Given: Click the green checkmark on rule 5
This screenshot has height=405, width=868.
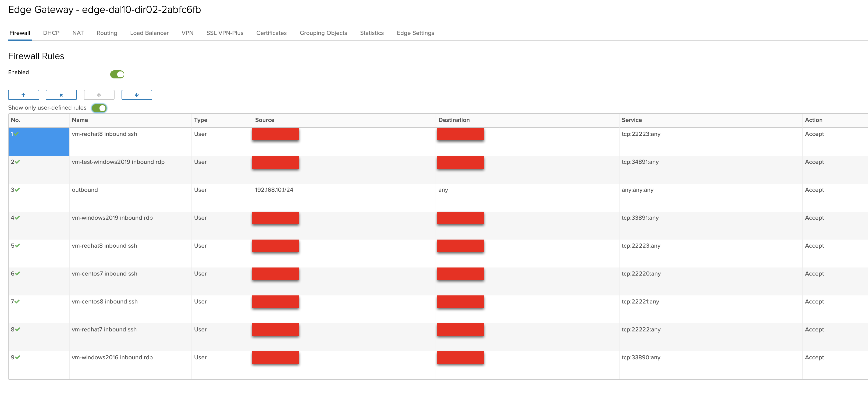Looking at the screenshot, I should pyautogui.click(x=17, y=246).
